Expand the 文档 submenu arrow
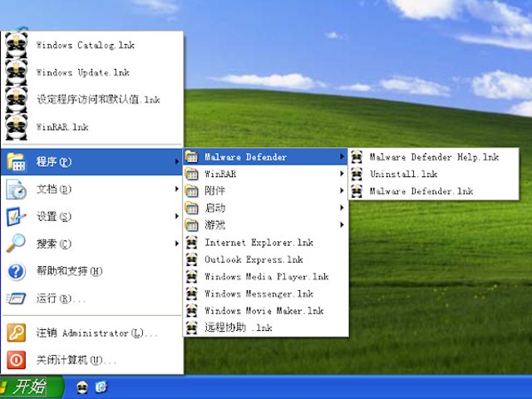This screenshot has width=532, height=399. tap(176, 189)
